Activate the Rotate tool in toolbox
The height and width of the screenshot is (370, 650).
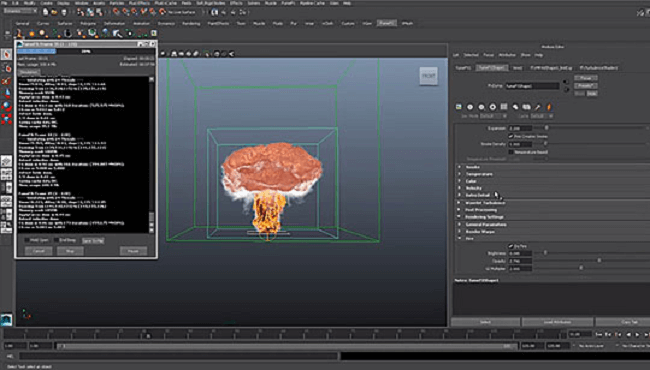pyautogui.click(x=7, y=106)
